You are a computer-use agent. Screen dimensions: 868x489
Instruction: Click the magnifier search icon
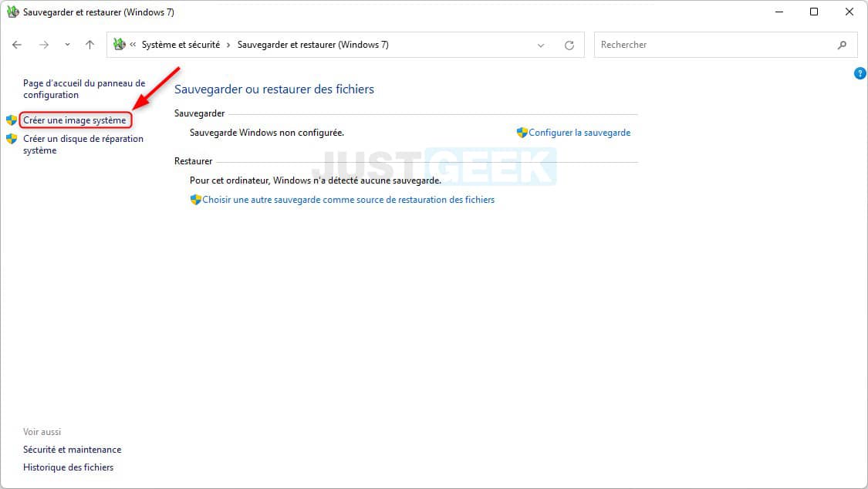coord(842,45)
